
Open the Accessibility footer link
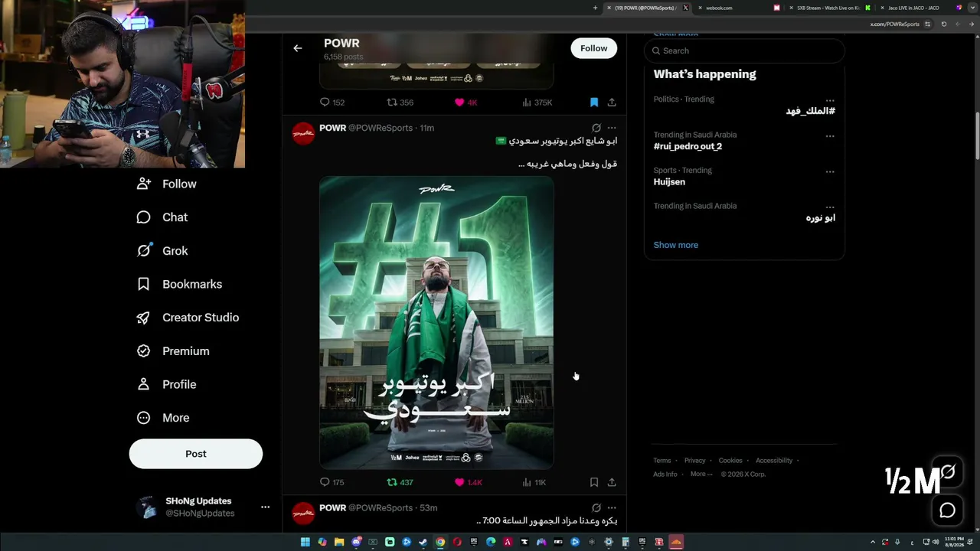[x=774, y=461]
